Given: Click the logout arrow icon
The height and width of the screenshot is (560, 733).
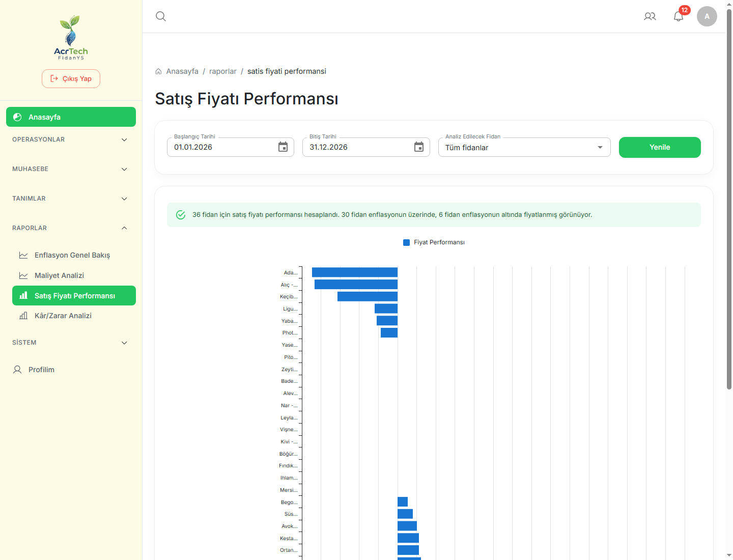Looking at the screenshot, I should (x=54, y=78).
